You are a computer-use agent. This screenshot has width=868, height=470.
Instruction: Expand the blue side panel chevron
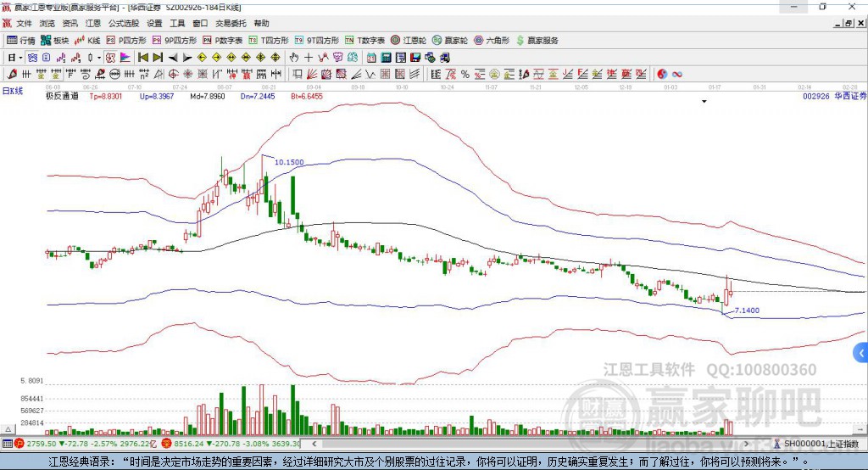(x=861, y=353)
